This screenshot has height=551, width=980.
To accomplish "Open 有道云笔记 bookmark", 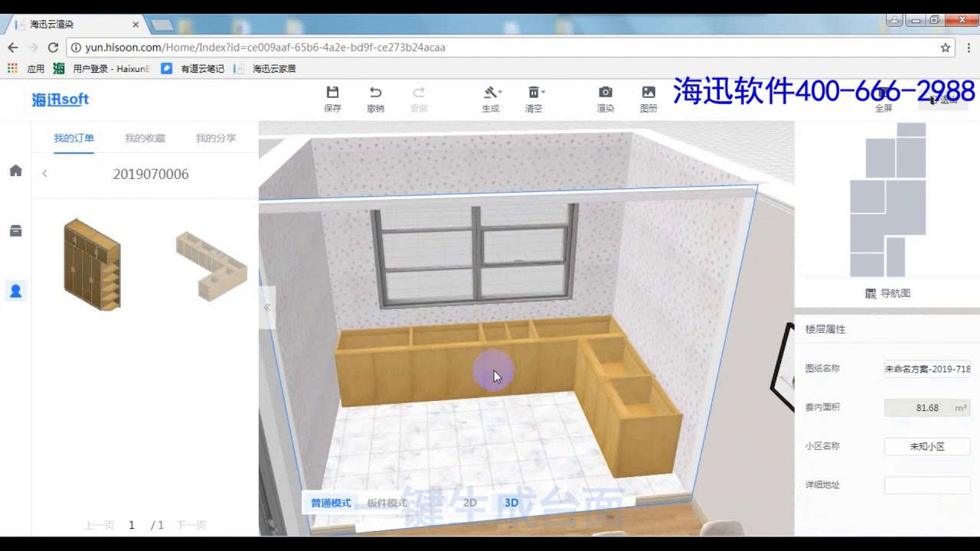I will coord(194,68).
